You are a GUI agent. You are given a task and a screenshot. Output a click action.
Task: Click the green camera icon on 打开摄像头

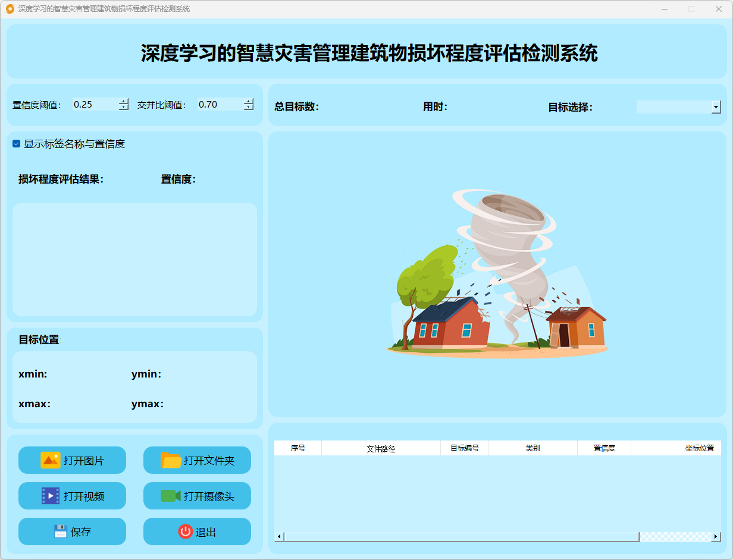pyautogui.click(x=171, y=496)
